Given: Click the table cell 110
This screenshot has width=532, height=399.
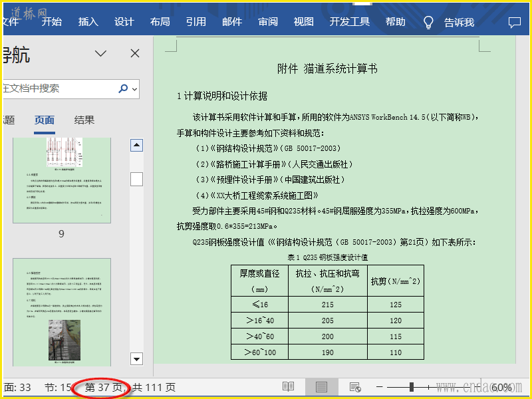Looking at the screenshot, I should click(396, 352).
